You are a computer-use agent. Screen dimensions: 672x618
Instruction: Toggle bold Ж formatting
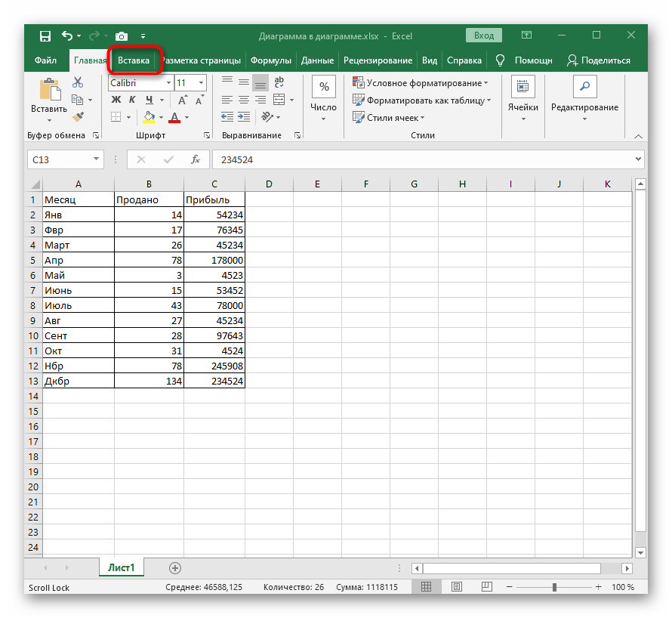coord(116,100)
